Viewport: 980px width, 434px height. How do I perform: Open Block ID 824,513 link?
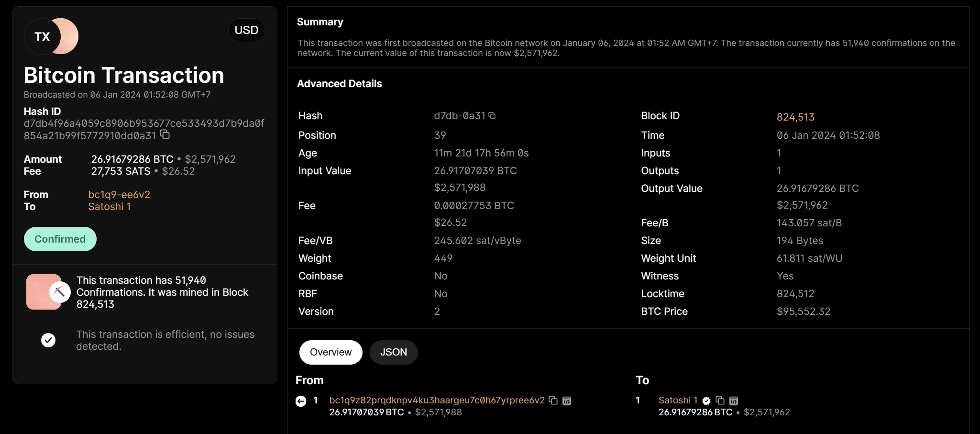[795, 117]
